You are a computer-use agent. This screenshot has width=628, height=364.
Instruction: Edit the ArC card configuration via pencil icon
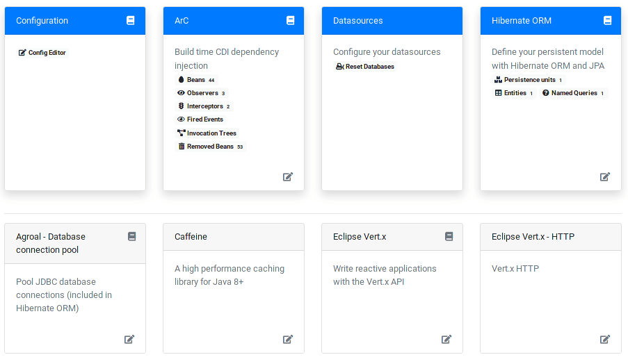coord(288,177)
